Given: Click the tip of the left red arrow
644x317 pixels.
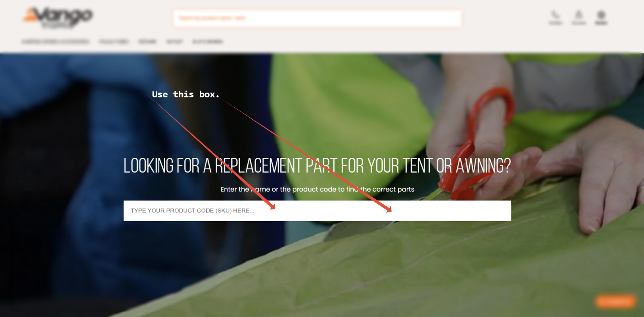Looking at the screenshot, I should point(273,208).
